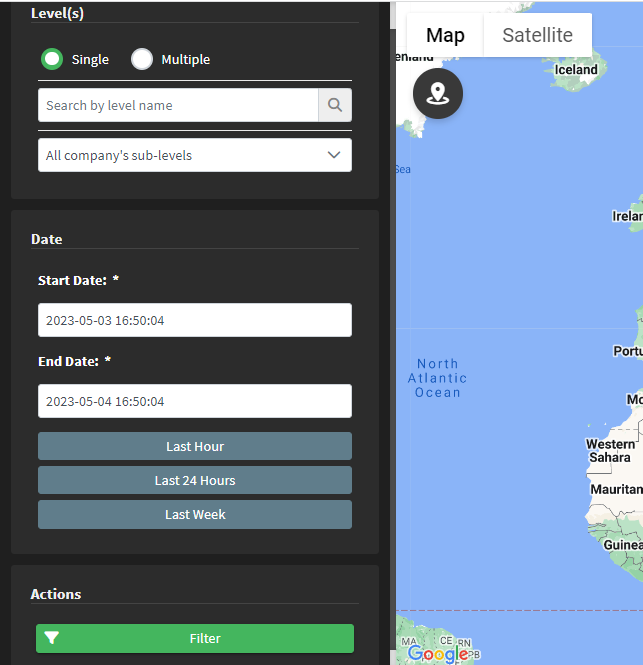Select the Multiple levels radio button
The width and height of the screenshot is (643, 665).
click(142, 59)
